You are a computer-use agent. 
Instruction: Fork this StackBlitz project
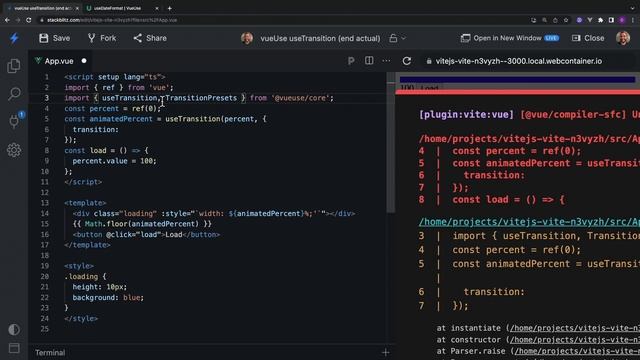point(102,38)
